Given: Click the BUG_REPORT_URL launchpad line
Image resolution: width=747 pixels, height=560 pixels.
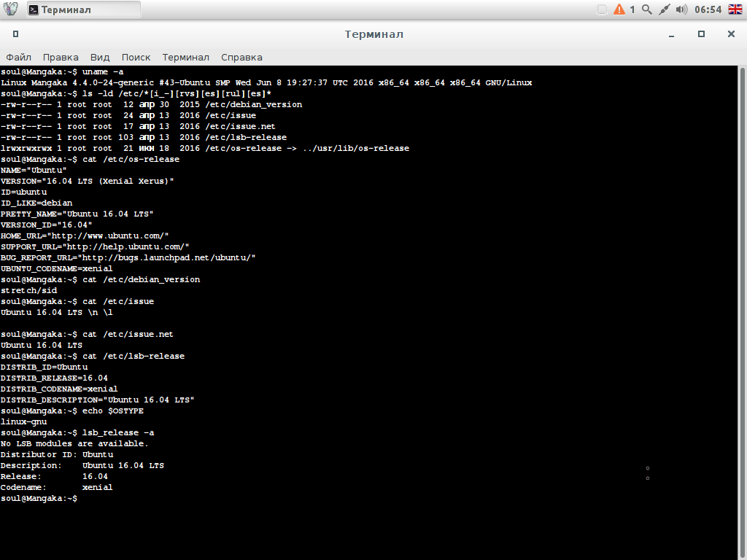Looking at the screenshot, I should click(128, 257).
